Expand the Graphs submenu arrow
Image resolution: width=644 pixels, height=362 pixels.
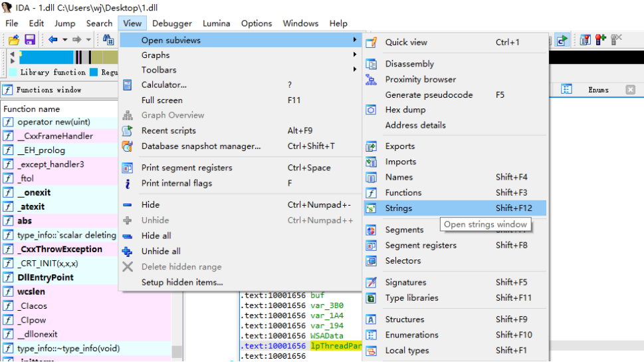pos(354,55)
